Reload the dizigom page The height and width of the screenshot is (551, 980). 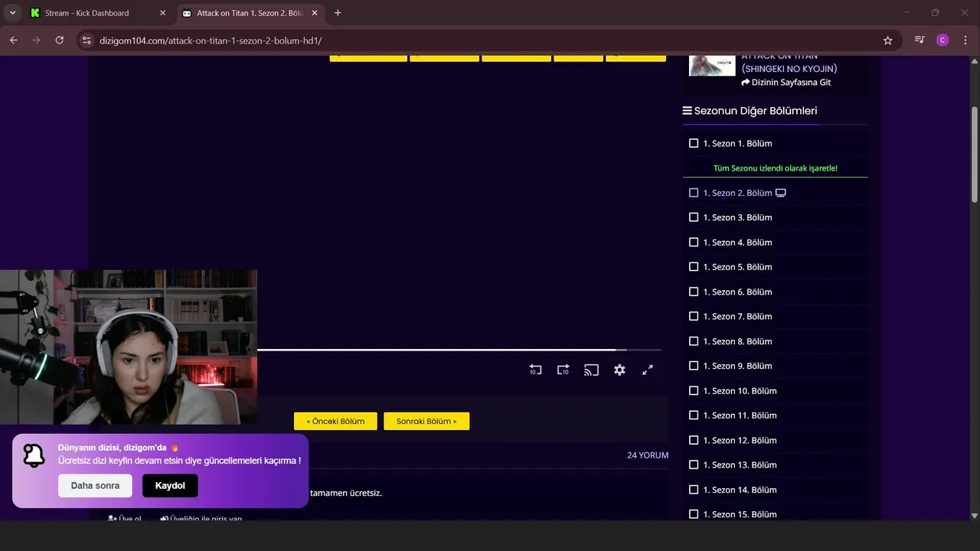coord(60,41)
